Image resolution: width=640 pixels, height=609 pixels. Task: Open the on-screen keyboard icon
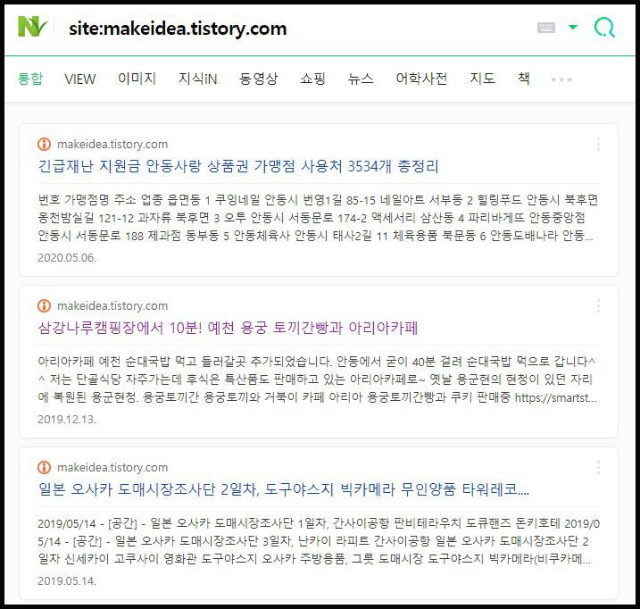coord(546,27)
